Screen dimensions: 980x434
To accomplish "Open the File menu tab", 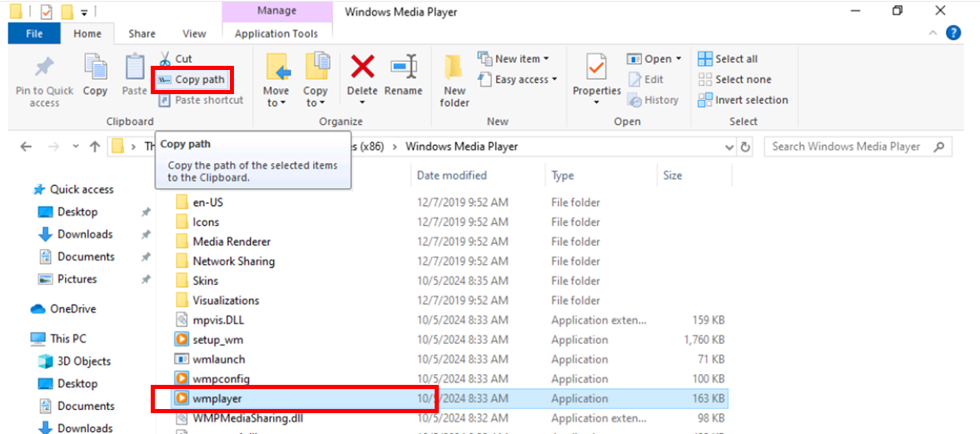I will [34, 34].
